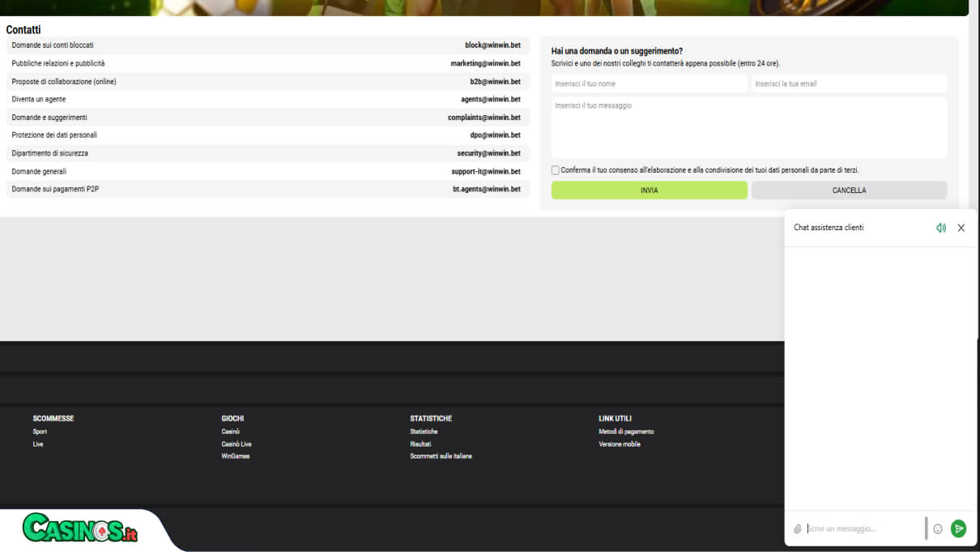Click the INVIA button
980x552 pixels.
[x=650, y=190]
